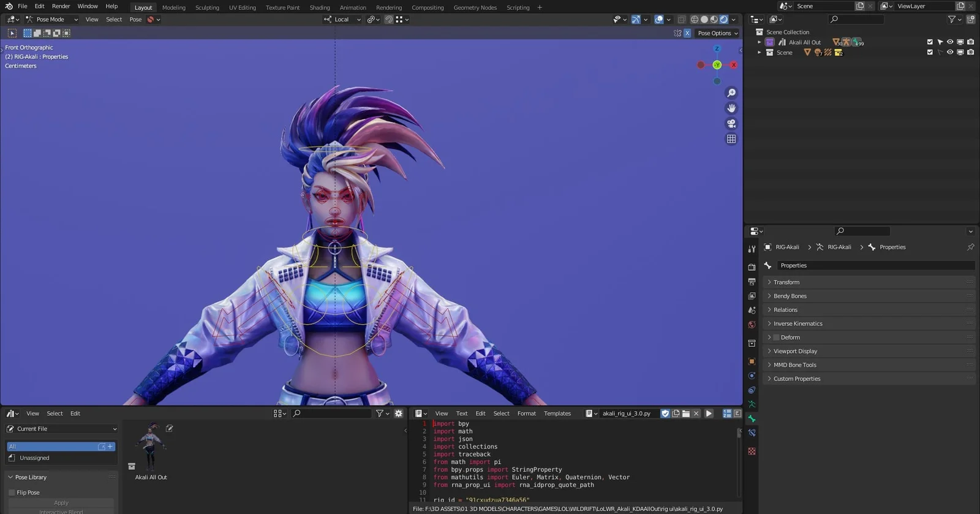The height and width of the screenshot is (514, 980).
Task: Open the Bone properties tab
Action: pyautogui.click(x=752, y=419)
